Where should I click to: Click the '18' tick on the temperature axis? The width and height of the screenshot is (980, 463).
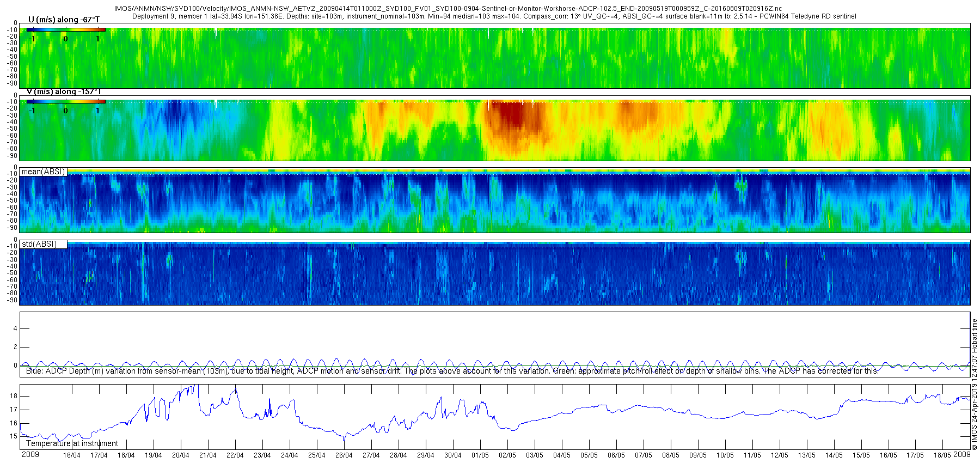pyautogui.click(x=14, y=396)
